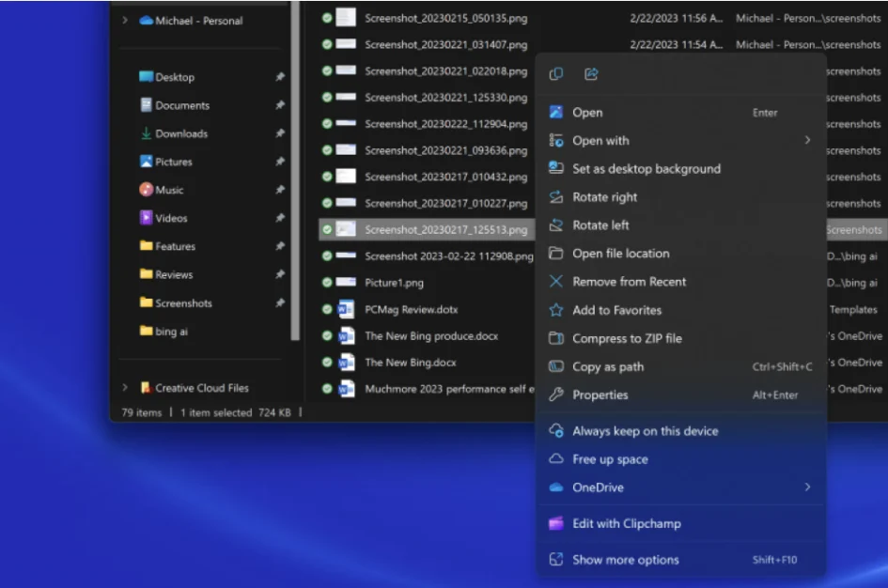Click Add to Favorites
Viewport: 888px width, 588px height.
pyautogui.click(x=680, y=310)
